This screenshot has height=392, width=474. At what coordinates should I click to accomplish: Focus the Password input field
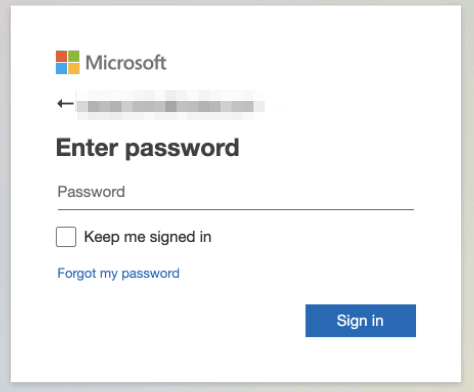236,192
